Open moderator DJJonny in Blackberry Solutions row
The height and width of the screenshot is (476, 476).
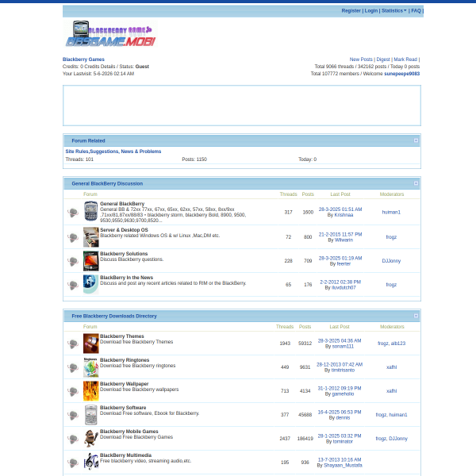tap(391, 261)
